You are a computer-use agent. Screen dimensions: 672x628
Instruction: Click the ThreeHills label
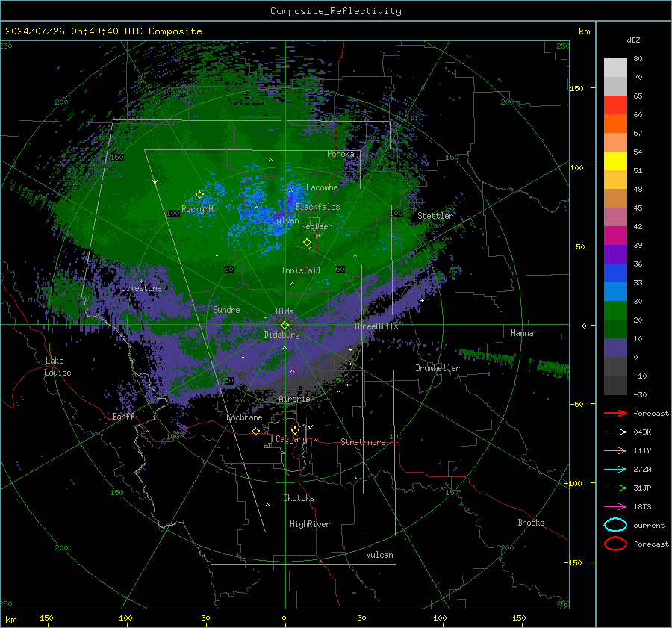click(376, 326)
